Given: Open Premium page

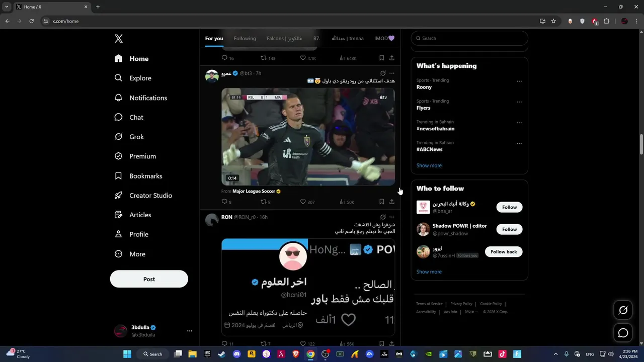Looking at the screenshot, I should (135, 156).
